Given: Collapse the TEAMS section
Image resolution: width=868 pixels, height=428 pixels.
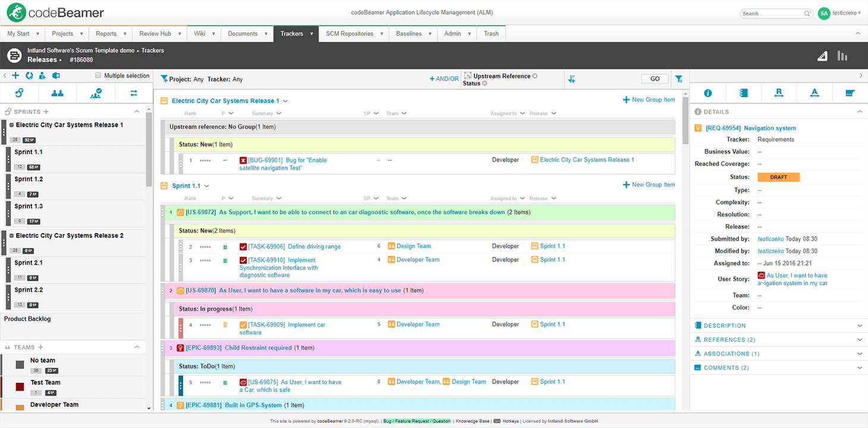Looking at the screenshot, I should (x=137, y=347).
